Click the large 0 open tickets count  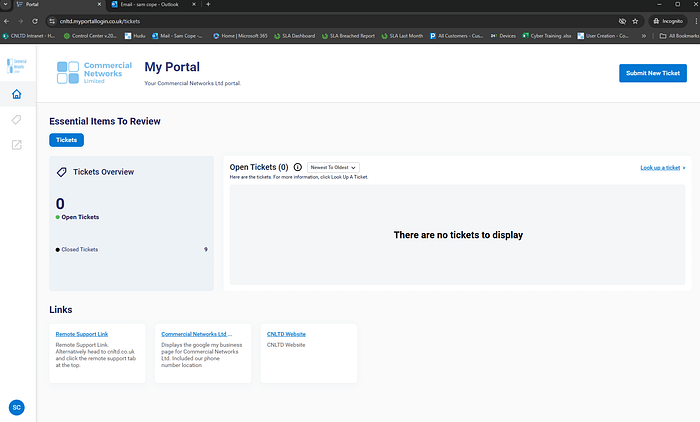click(60, 204)
